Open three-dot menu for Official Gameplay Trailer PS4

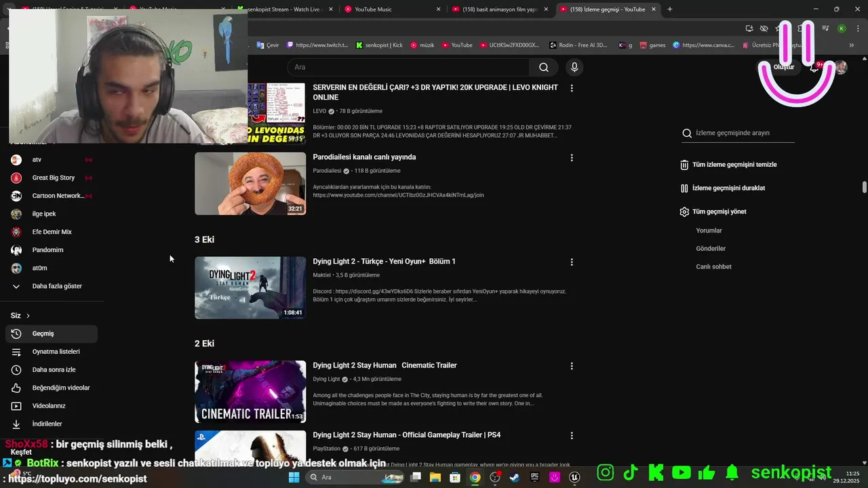572,436
